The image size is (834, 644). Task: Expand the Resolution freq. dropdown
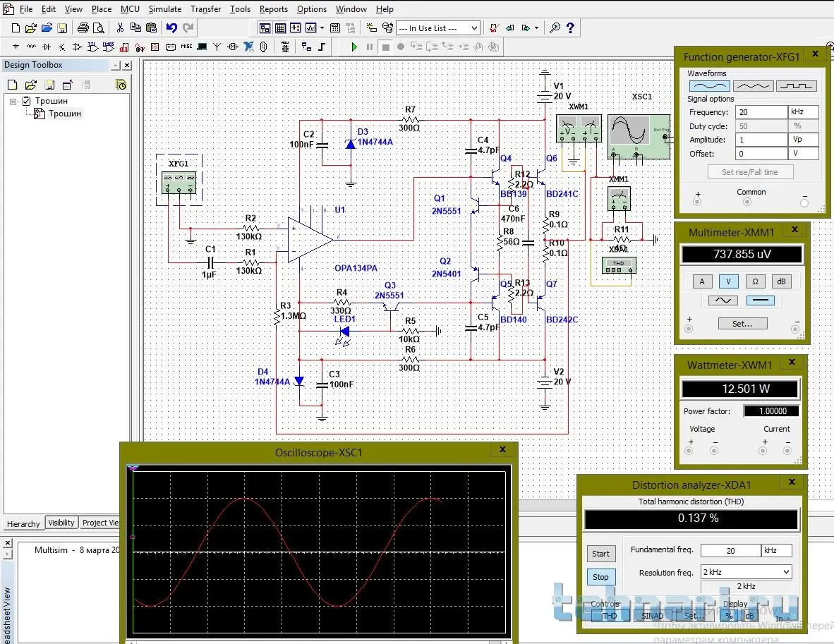pyautogui.click(x=785, y=572)
